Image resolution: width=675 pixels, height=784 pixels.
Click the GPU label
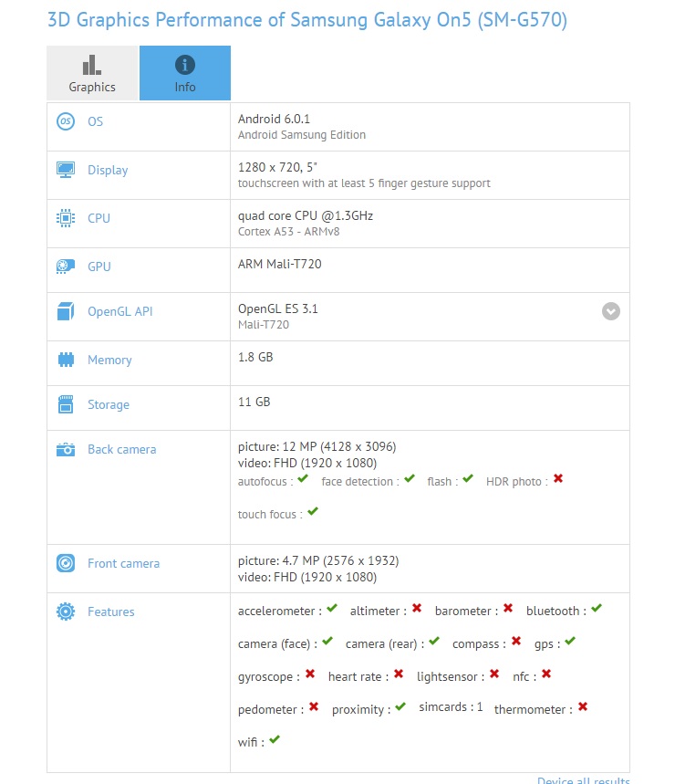tap(99, 267)
